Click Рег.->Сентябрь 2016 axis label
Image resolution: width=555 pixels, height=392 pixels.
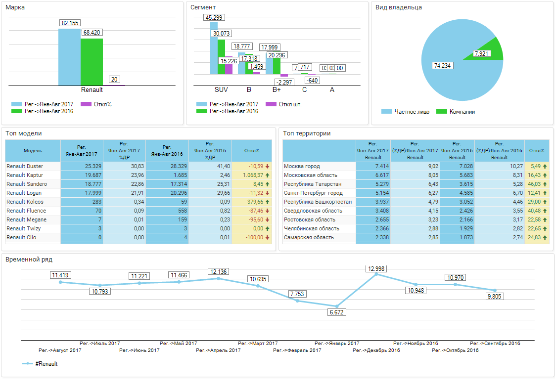click(x=495, y=343)
